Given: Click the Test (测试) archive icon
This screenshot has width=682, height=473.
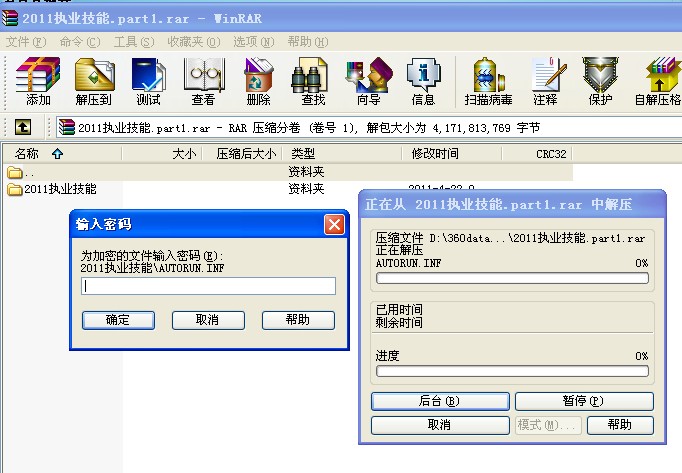Looking at the screenshot, I should click(148, 81).
